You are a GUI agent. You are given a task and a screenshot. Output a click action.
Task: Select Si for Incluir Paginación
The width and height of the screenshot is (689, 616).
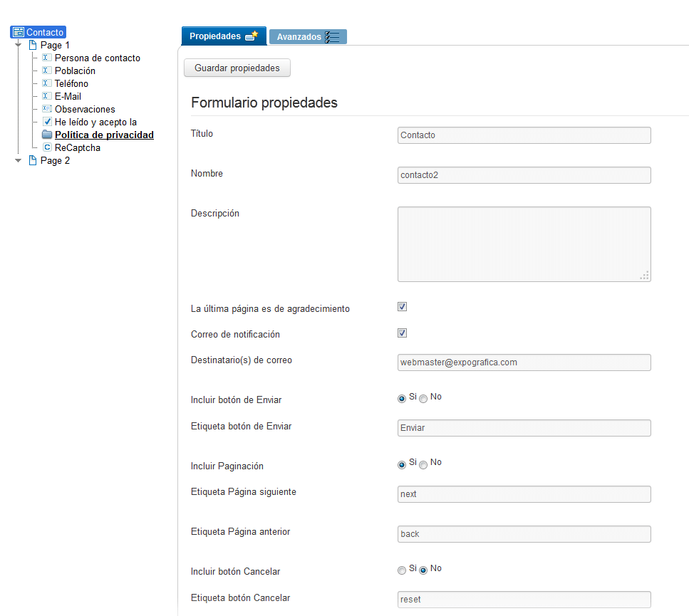point(402,465)
